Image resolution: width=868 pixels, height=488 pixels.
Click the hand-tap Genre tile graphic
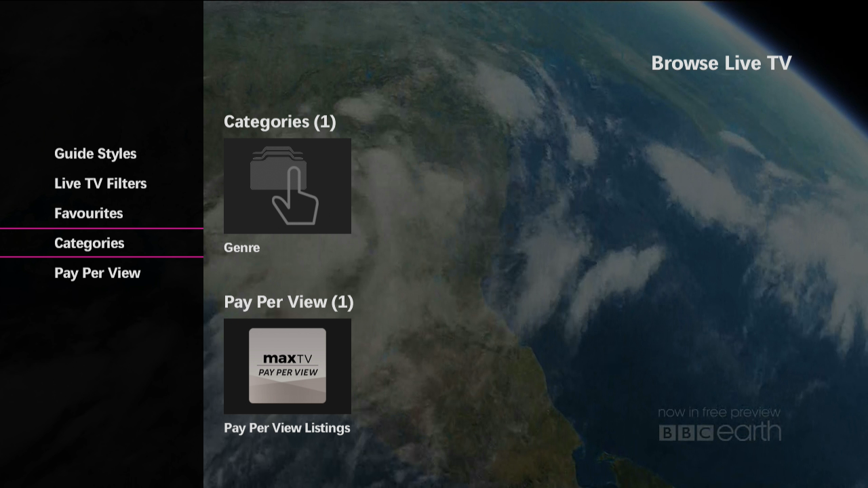(287, 186)
